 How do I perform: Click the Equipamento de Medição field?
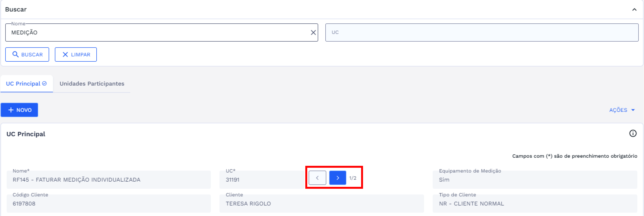coord(535,180)
